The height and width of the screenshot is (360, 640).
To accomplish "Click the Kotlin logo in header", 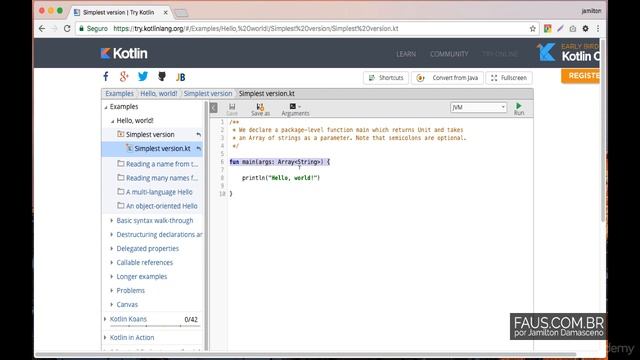I will point(124,53).
